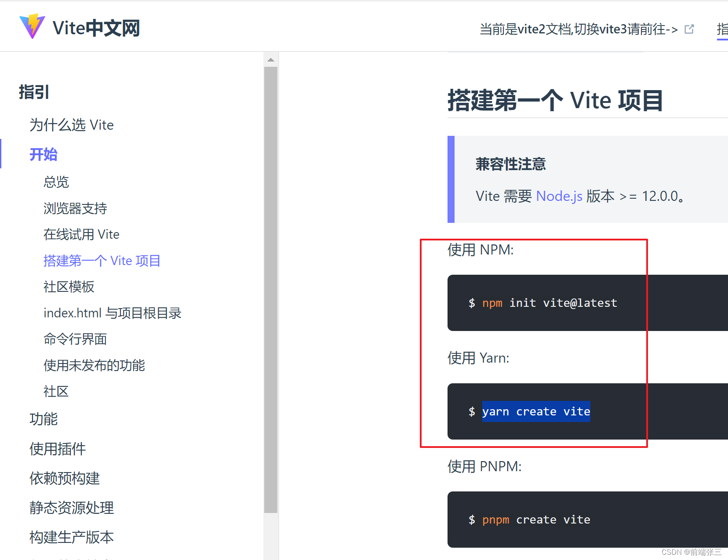Click the npm init vite@latest command
The image size is (728, 560).
pos(550,303)
